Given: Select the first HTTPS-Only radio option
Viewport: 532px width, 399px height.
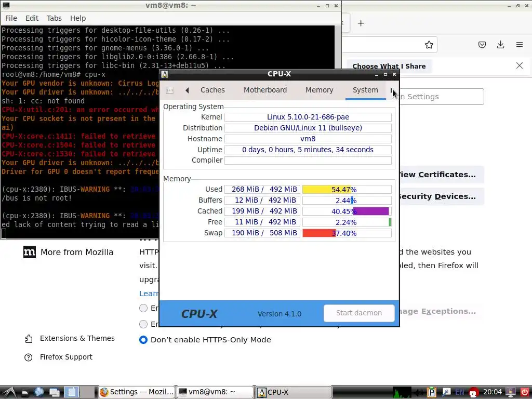Looking at the screenshot, I should (x=143, y=308).
